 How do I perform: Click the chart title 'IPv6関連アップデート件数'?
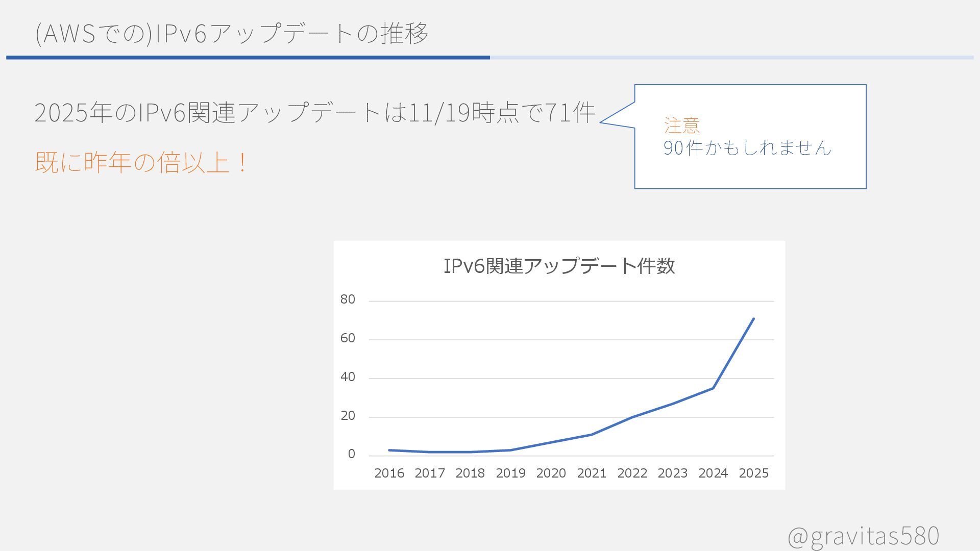point(559,266)
